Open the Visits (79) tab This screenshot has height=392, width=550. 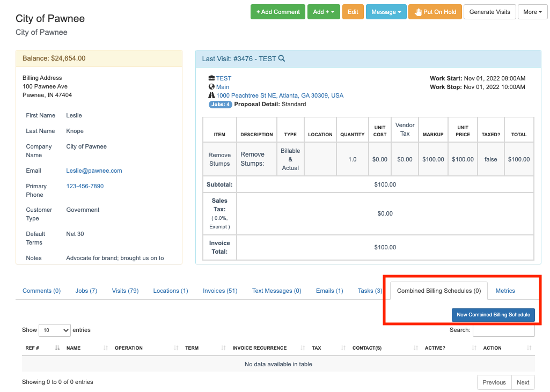pyautogui.click(x=125, y=291)
